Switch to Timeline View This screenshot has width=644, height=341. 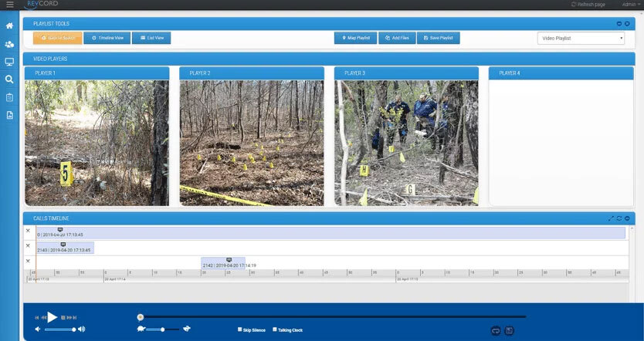click(x=107, y=38)
